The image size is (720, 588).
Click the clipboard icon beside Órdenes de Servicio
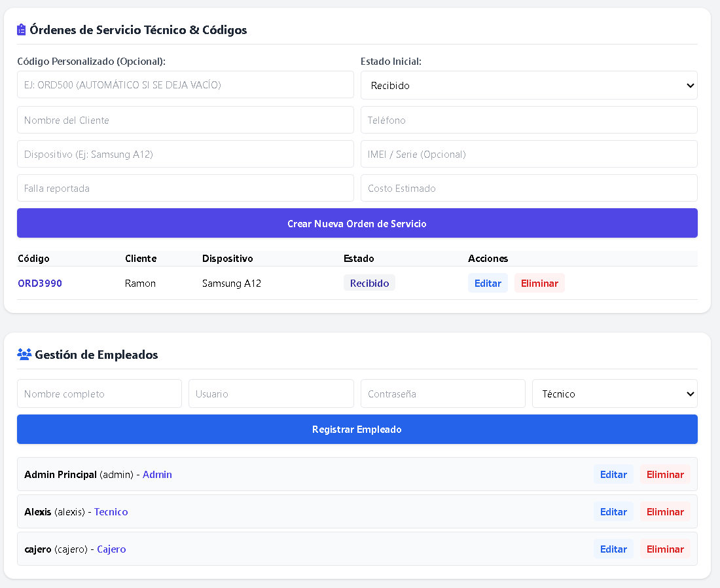(x=21, y=30)
